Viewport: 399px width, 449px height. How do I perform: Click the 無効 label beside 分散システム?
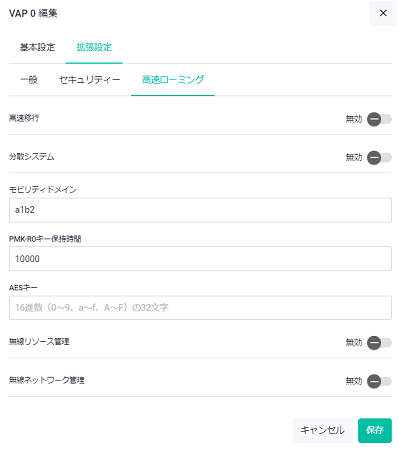(354, 157)
